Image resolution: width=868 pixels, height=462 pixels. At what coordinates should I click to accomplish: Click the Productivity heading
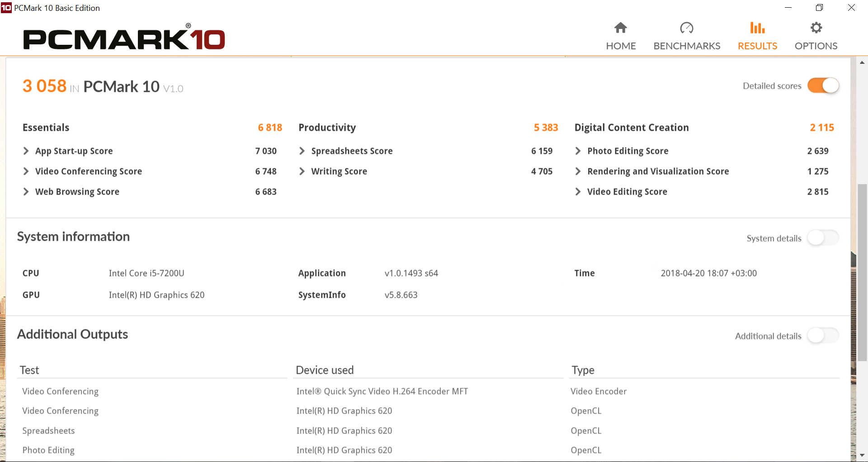[x=327, y=128]
